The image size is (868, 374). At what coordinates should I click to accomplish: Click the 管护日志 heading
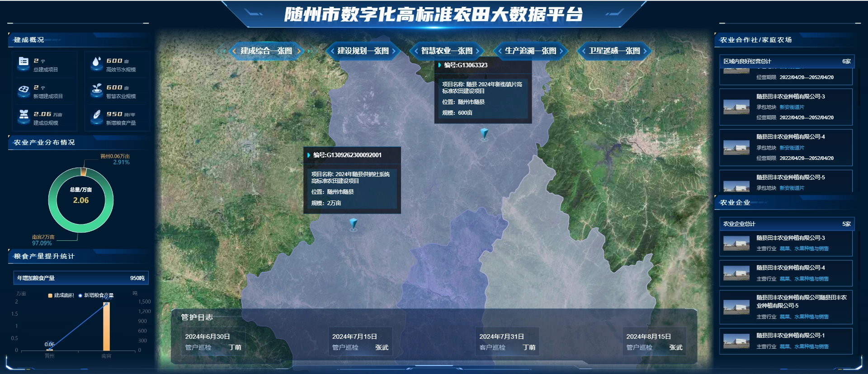pyautogui.click(x=197, y=317)
